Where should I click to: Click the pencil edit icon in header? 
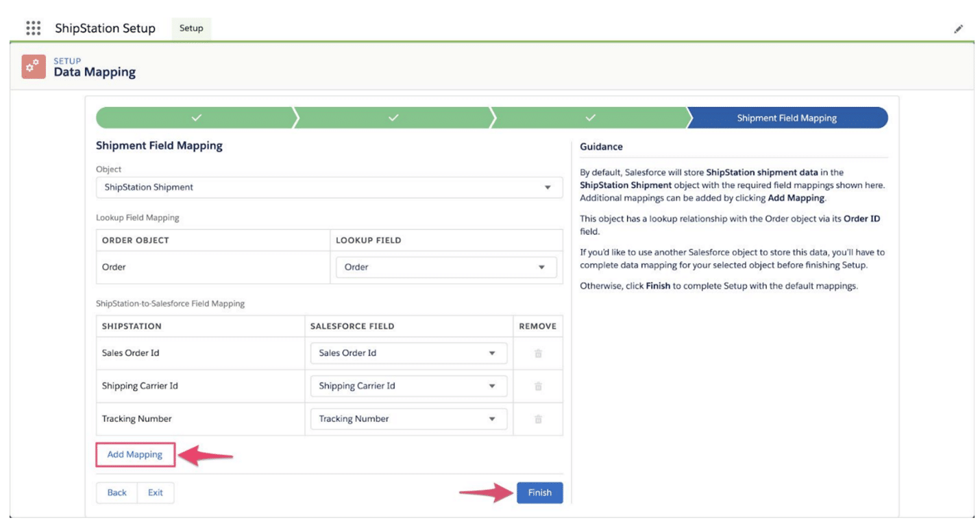958,29
